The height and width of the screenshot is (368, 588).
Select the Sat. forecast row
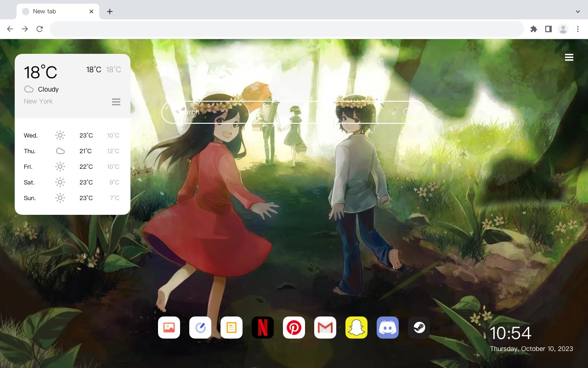pos(73,182)
